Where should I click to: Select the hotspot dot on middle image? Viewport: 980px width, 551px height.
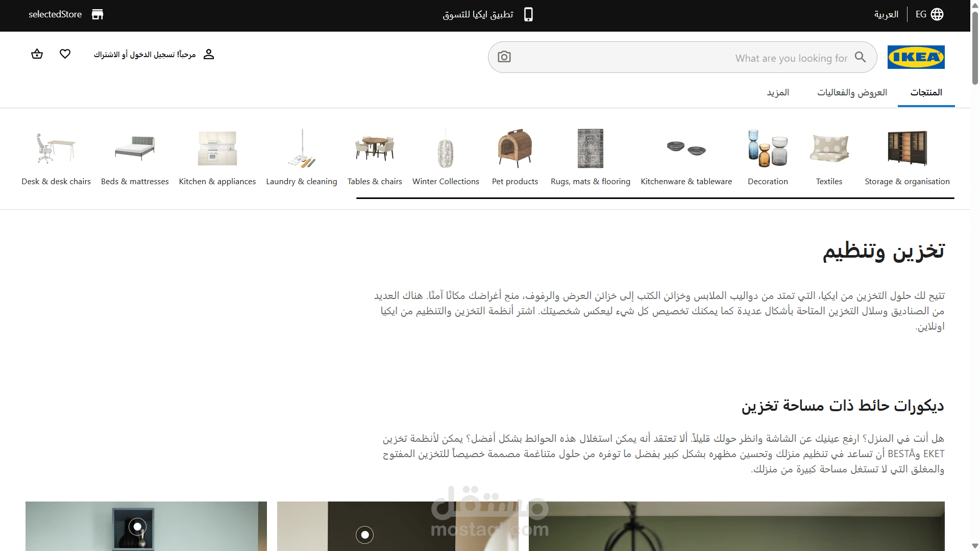click(364, 535)
